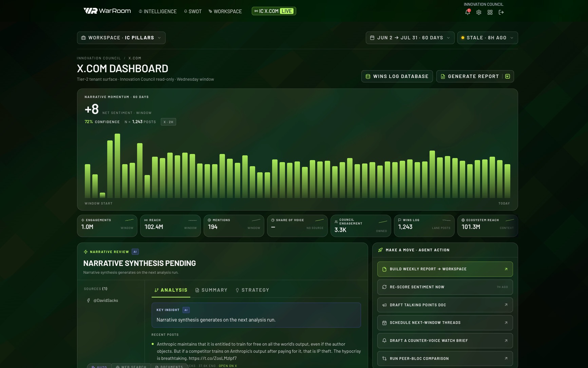The image size is (588, 368).
Task: Open the t.co/ZosLMzlpf7 link in the post
Action: click(213, 358)
